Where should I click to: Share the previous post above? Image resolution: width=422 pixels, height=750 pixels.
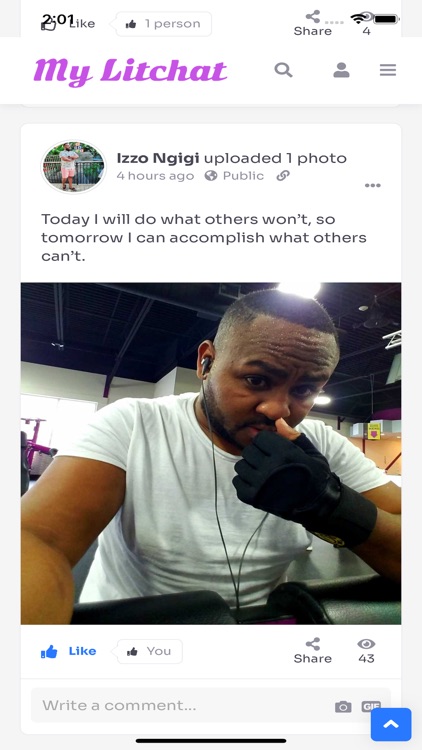tap(312, 23)
